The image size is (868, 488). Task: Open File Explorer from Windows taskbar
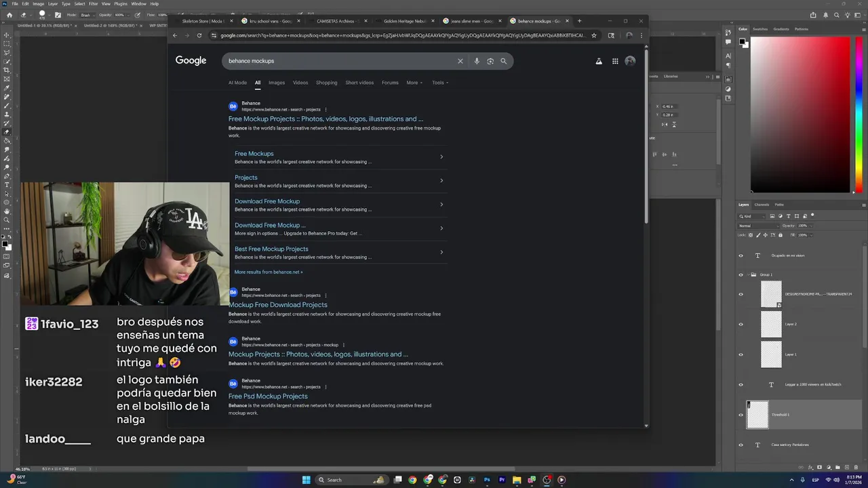(517, 480)
